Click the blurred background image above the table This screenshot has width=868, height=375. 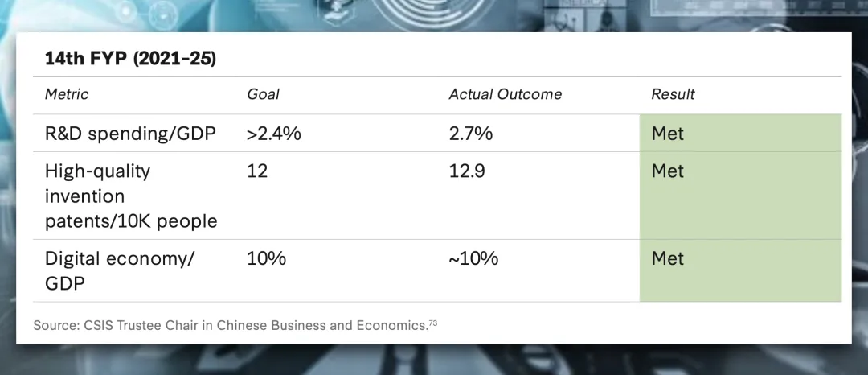pyautogui.click(x=434, y=14)
